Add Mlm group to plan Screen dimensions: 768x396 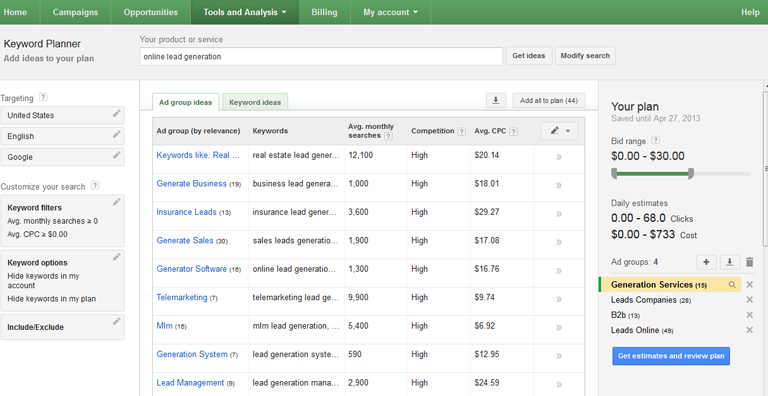559,327
